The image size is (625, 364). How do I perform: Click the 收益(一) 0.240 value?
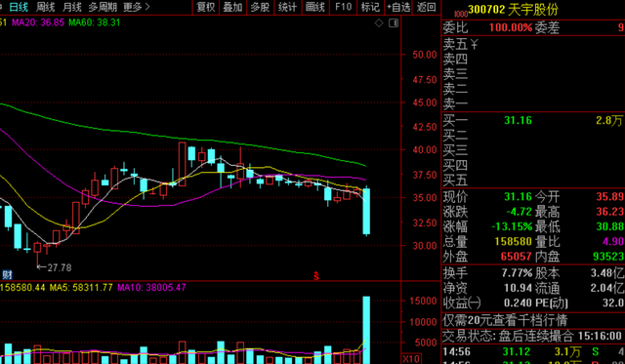tap(518, 303)
